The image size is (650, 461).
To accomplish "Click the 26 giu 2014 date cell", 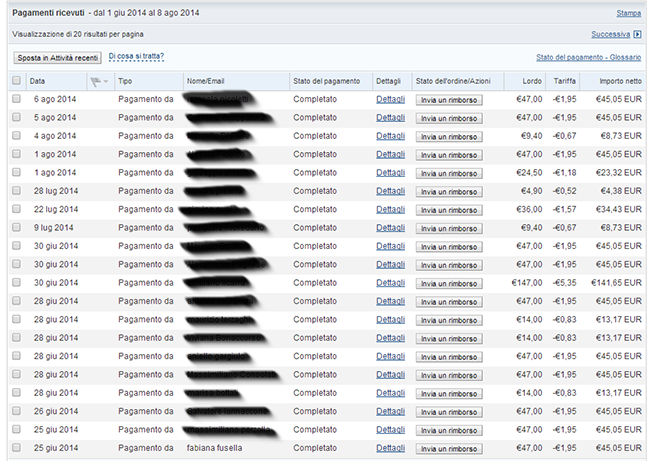I will click(x=56, y=411).
